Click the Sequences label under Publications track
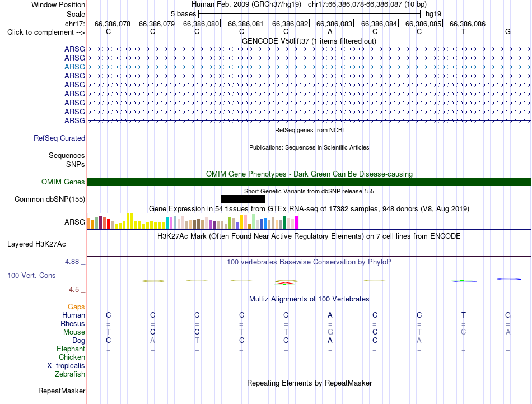 [67, 155]
